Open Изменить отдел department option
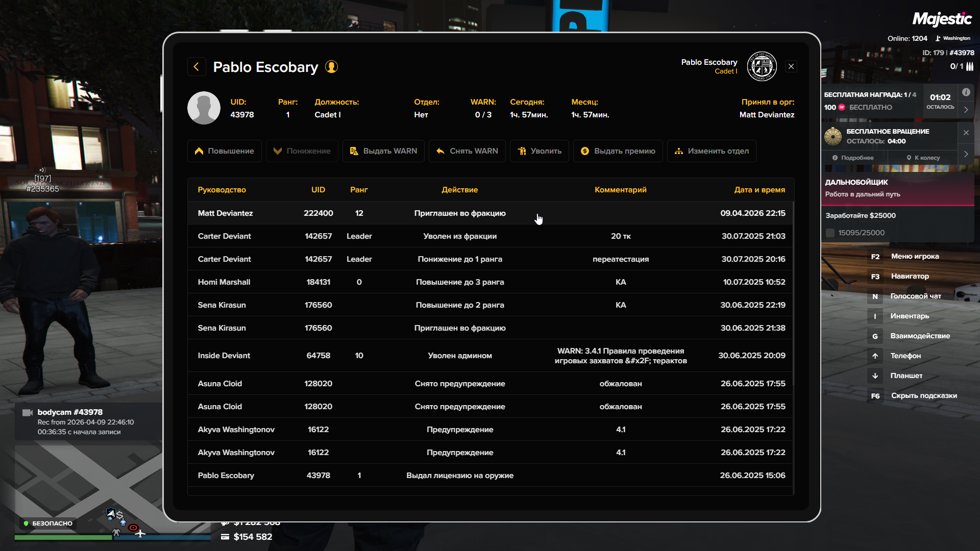This screenshot has height=551, width=980. click(x=711, y=151)
